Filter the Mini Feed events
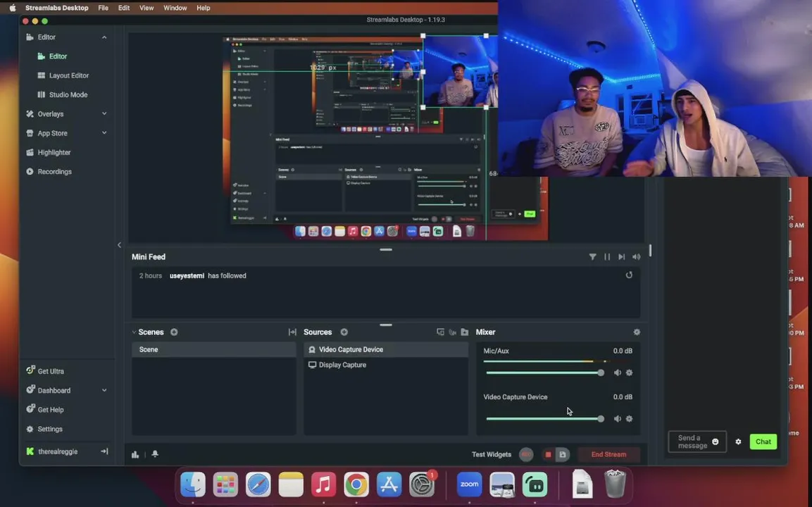 click(x=592, y=257)
